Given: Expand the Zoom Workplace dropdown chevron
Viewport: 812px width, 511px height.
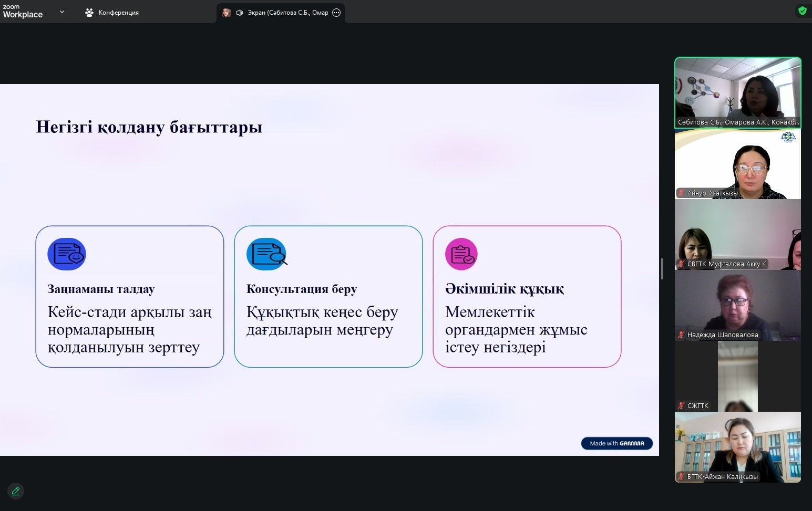Looking at the screenshot, I should 62,12.
